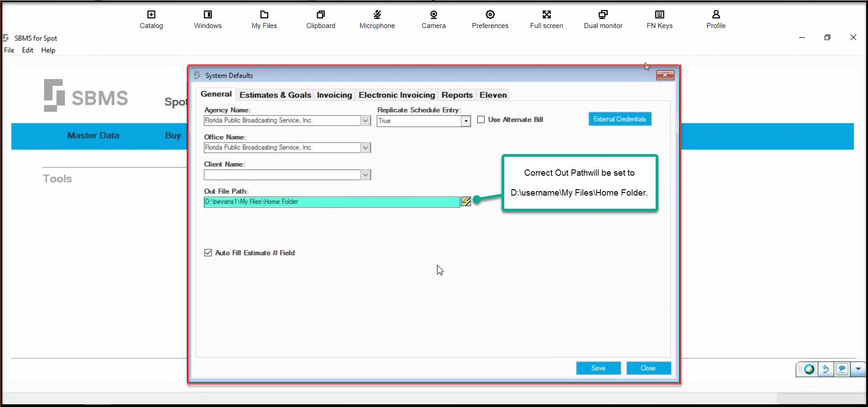Switch to Full screen mode icon
This screenshot has height=407, width=868.
click(x=547, y=14)
